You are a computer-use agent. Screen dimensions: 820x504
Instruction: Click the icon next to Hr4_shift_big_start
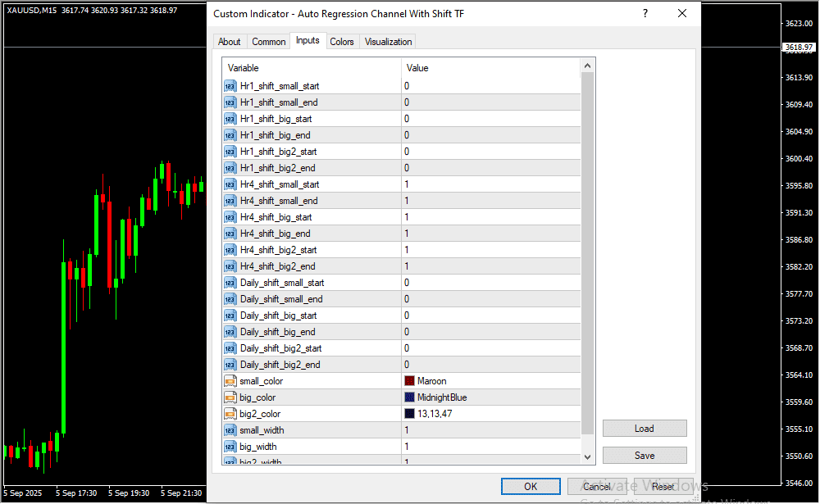pyautogui.click(x=230, y=217)
